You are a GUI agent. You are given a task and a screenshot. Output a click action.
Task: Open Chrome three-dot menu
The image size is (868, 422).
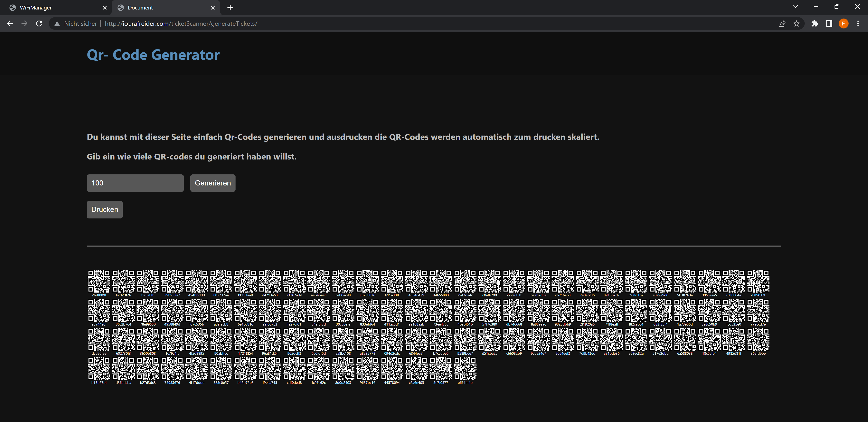click(x=858, y=23)
